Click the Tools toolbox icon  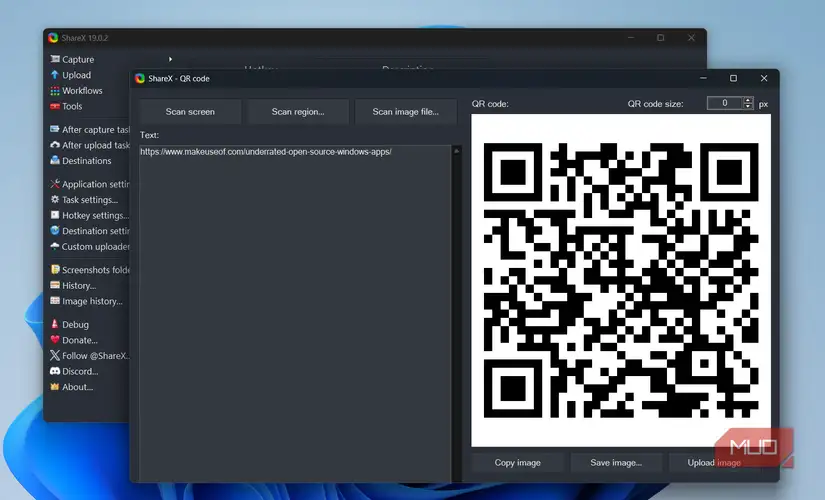55,106
